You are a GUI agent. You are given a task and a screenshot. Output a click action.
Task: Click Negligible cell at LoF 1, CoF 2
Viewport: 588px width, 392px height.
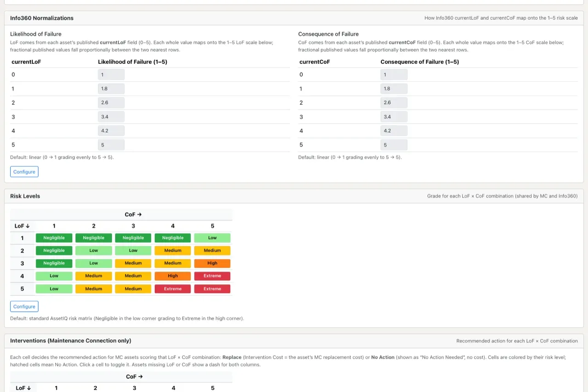(x=94, y=238)
